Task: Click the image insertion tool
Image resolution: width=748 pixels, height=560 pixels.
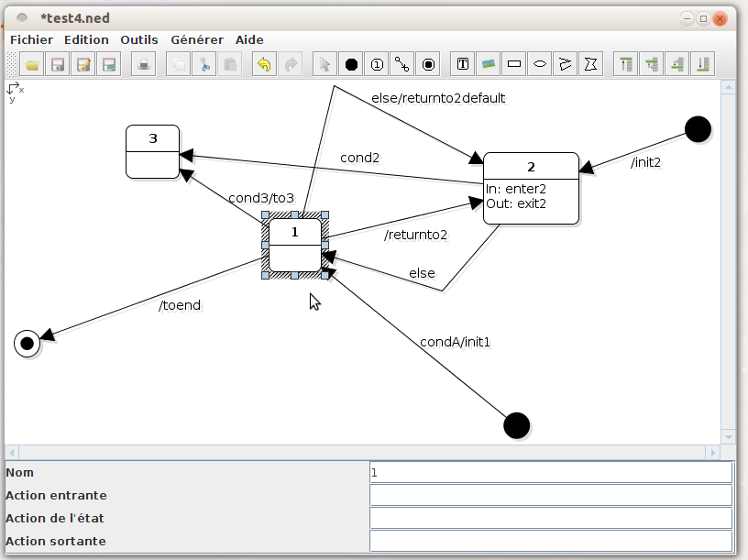Action: 489,64
